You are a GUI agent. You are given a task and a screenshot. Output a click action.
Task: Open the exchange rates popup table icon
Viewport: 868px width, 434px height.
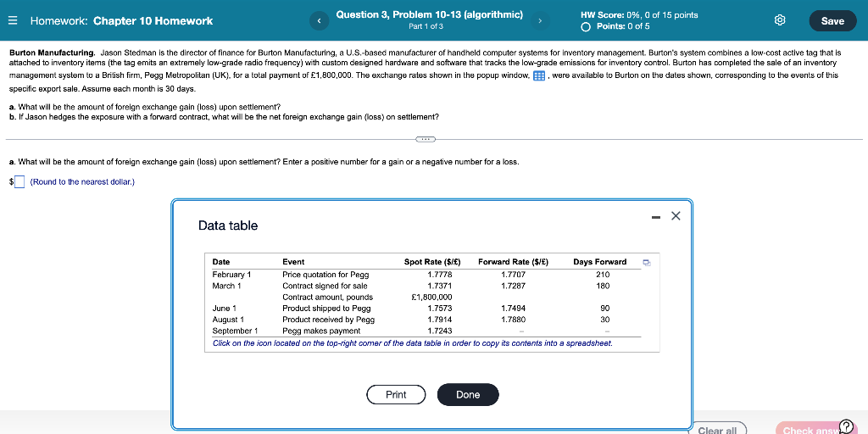tap(538, 75)
